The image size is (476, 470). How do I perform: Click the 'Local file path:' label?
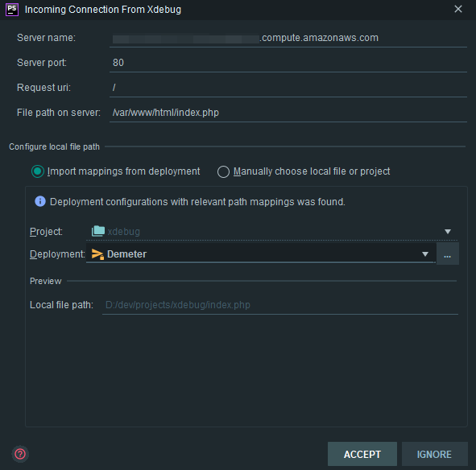61,305
